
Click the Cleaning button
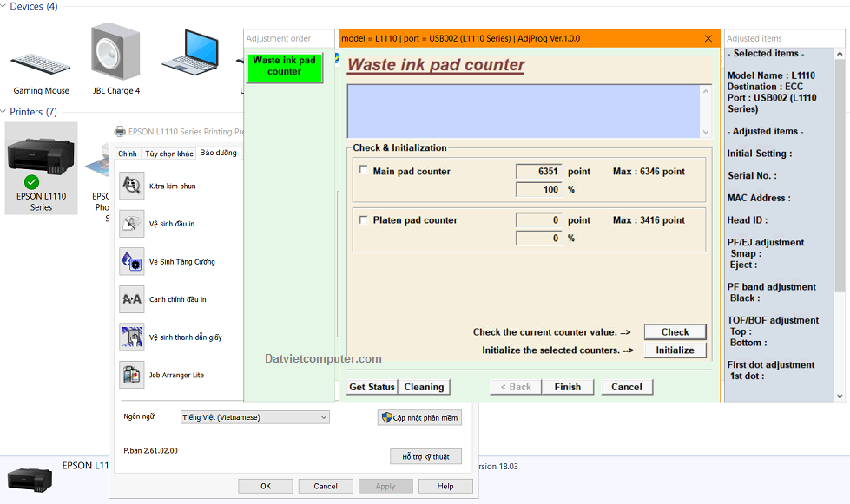pyautogui.click(x=424, y=387)
